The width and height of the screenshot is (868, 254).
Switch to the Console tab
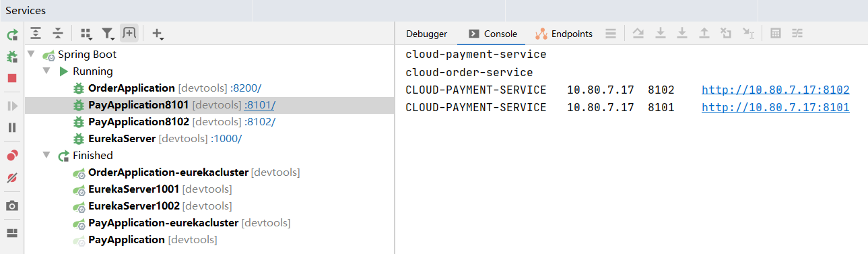click(493, 34)
